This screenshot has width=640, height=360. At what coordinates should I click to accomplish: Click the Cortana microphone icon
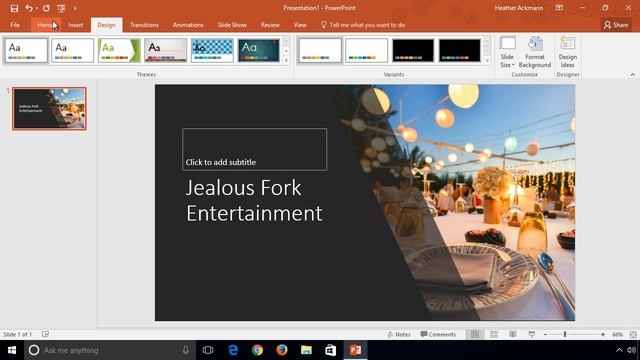tap(186, 350)
